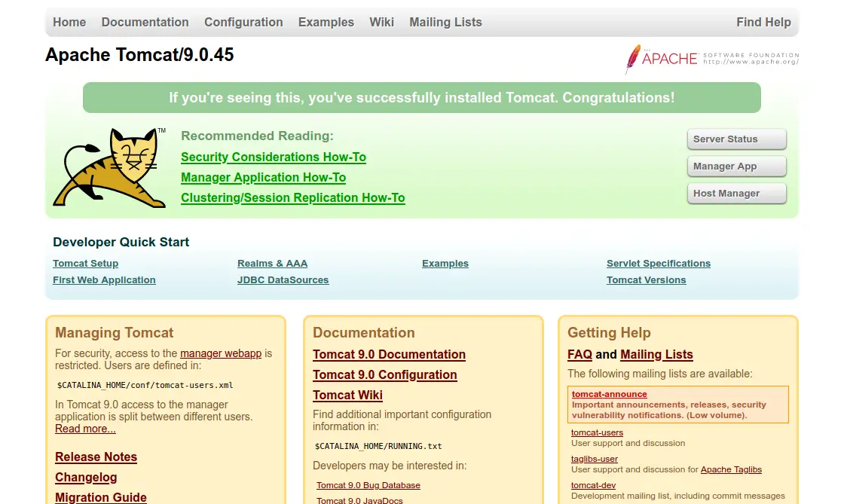Select Examples in the top navigation bar
The image size is (844, 504).
pos(326,22)
